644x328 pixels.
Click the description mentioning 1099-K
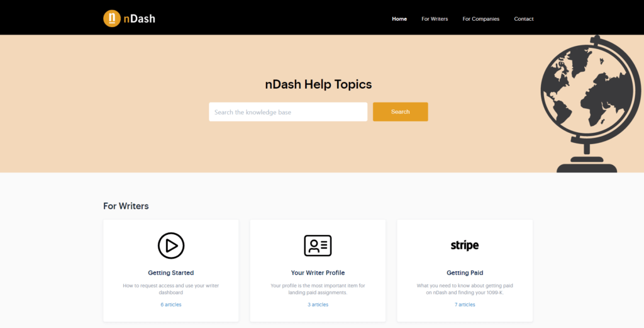point(465,289)
